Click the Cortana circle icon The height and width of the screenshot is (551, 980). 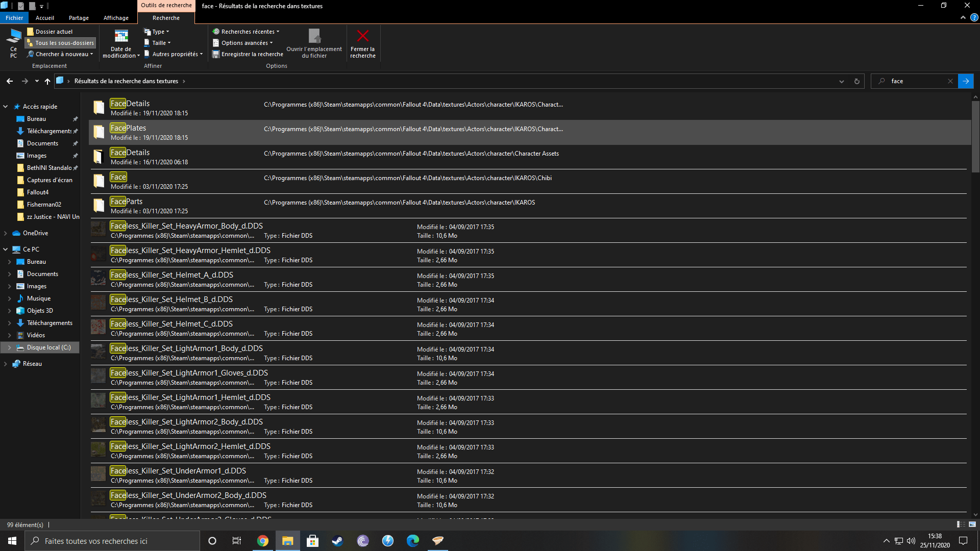(x=212, y=541)
